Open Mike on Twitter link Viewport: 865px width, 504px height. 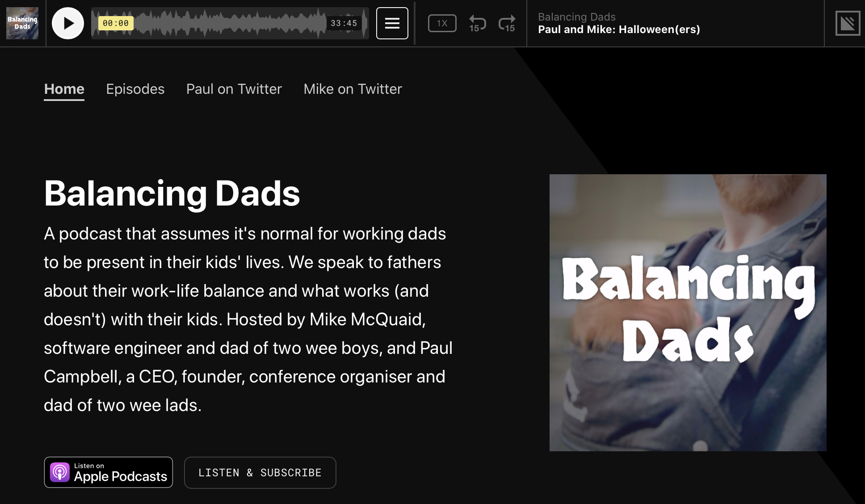[353, 89]
